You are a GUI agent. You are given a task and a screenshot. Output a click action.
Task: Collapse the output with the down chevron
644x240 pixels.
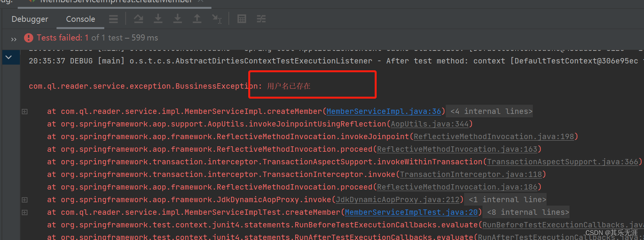point(8,57)
